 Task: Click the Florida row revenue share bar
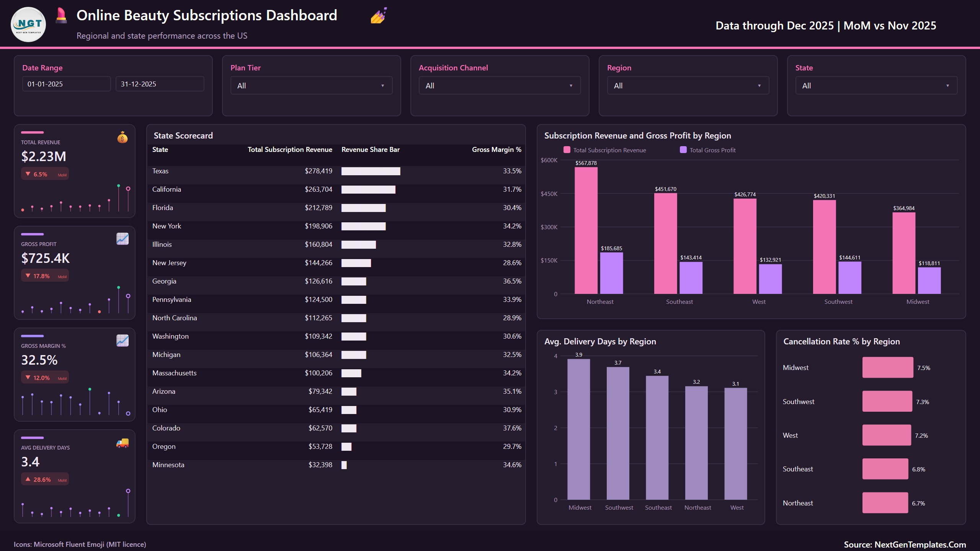(x=363, y=208)
